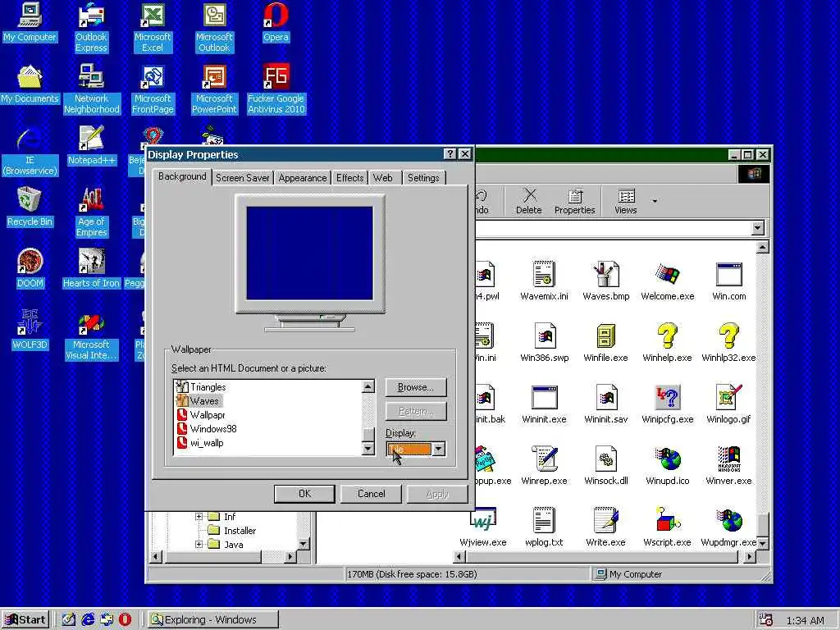
Task: Select the My Documents desktop icon
Action: pyautogui.click(x=30, y=84)
